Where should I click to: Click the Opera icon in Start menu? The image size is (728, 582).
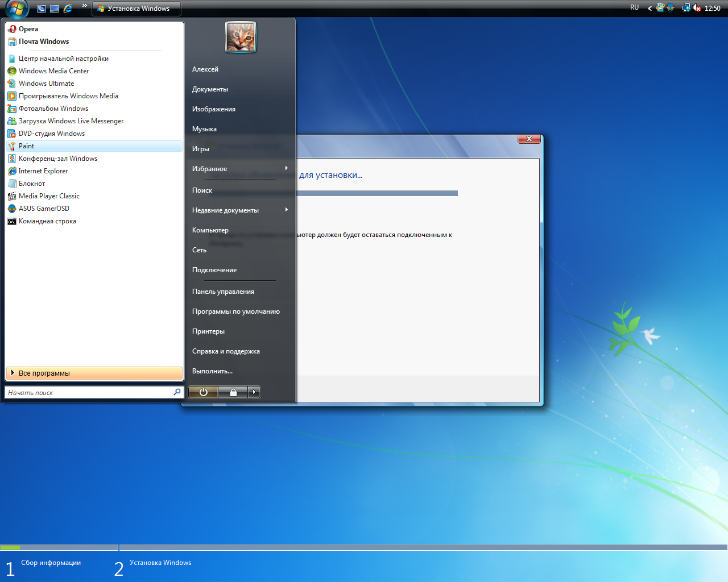pyautogui.click(x=12, y=29)
